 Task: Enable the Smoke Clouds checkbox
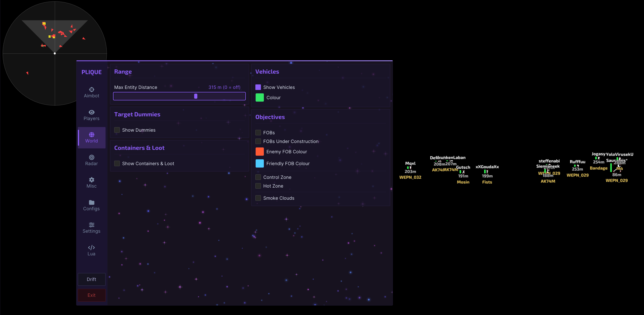258,198
